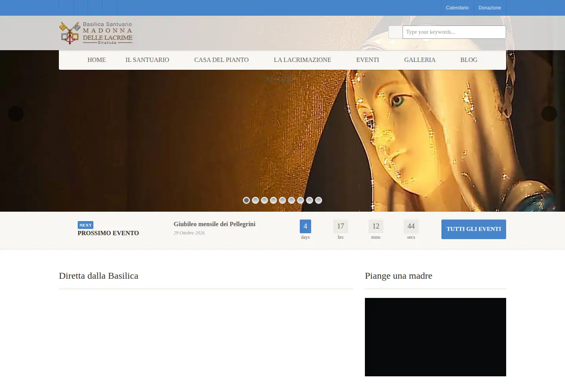Select the last slider pagination dot
565x392 pixels.
[x=319, y=200]
